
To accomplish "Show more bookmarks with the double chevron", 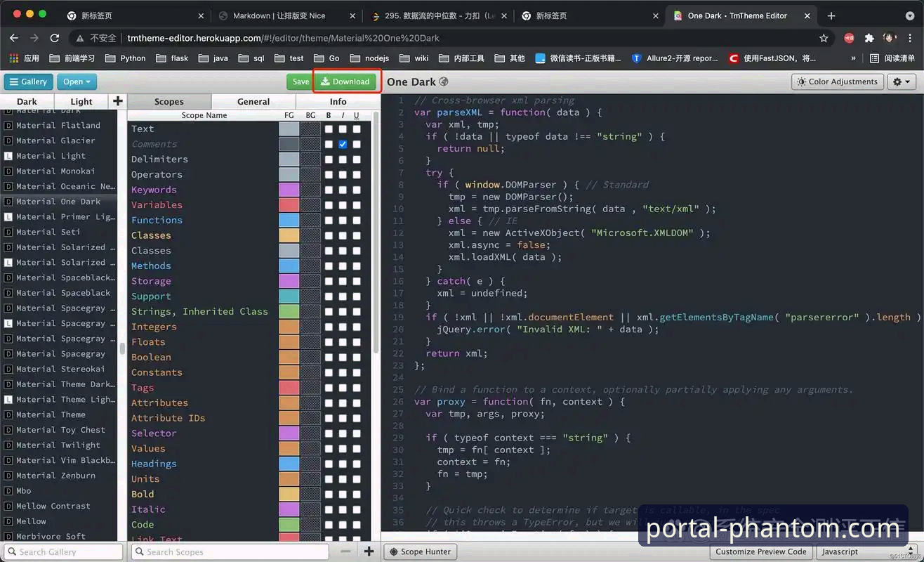I will (853, 58).
